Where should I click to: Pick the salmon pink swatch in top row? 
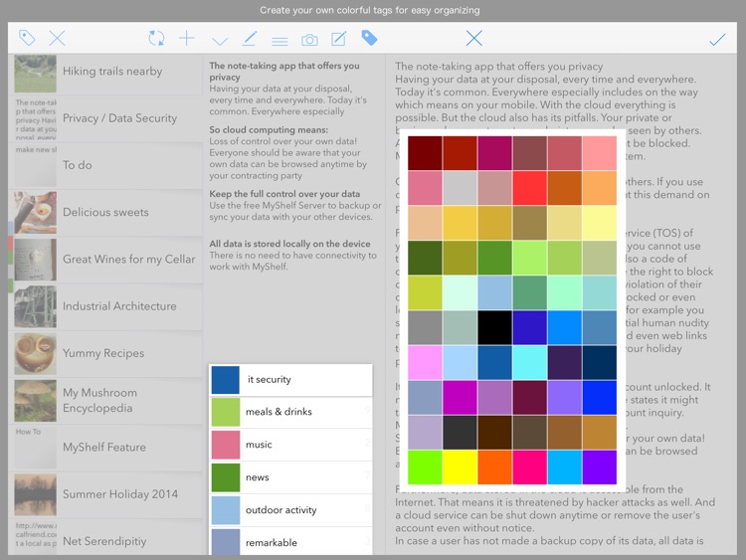(600, 153)
